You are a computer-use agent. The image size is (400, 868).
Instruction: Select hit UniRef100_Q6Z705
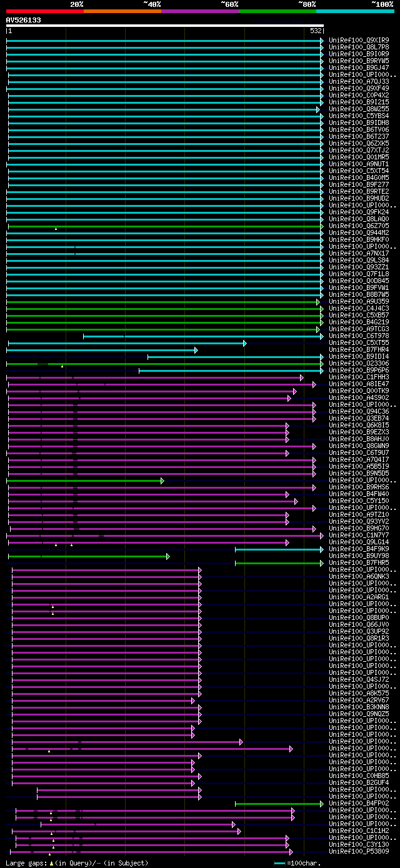[359, 226]
